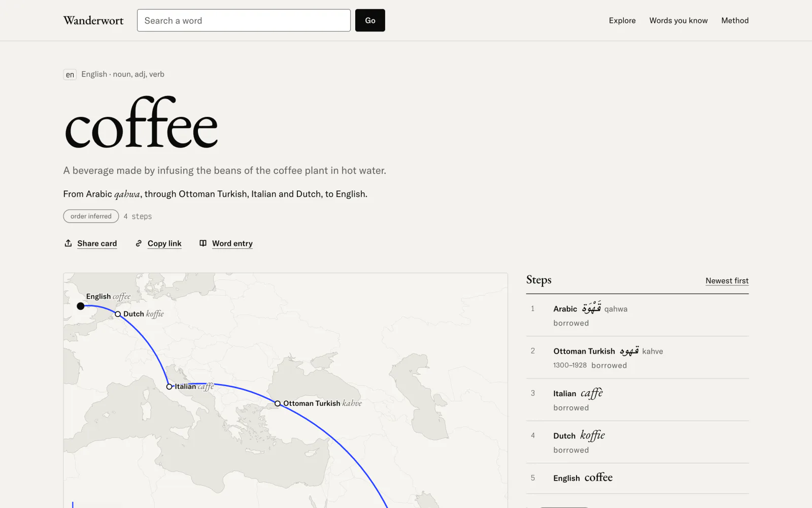Select step 4 Dutch koffie
The height and width of the screenshot is (508, 812).
click(637, 442)
